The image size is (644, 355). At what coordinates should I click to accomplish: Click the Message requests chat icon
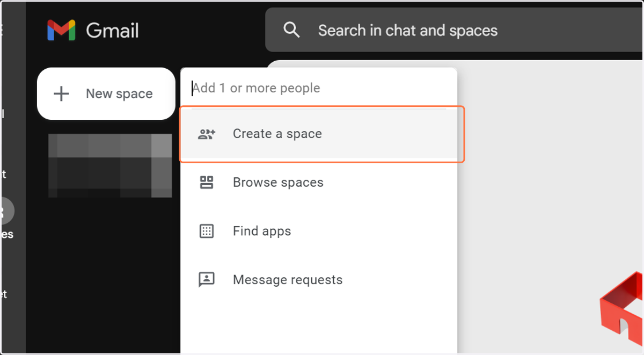[207, 280]
